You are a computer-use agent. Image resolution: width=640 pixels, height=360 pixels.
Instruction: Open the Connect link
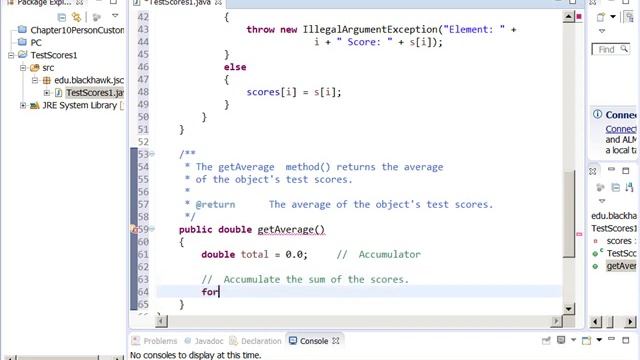pyautogui.click(x=620, y=129)
